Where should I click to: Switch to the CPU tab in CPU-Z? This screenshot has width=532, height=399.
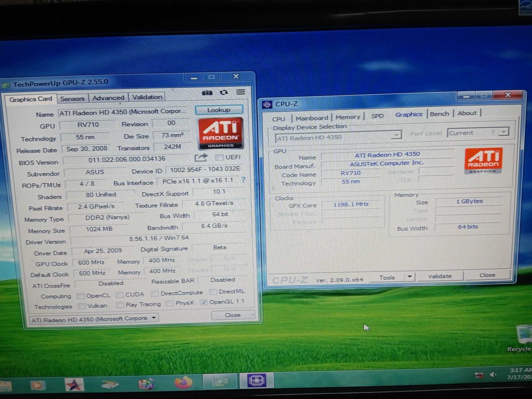(279, 119)
